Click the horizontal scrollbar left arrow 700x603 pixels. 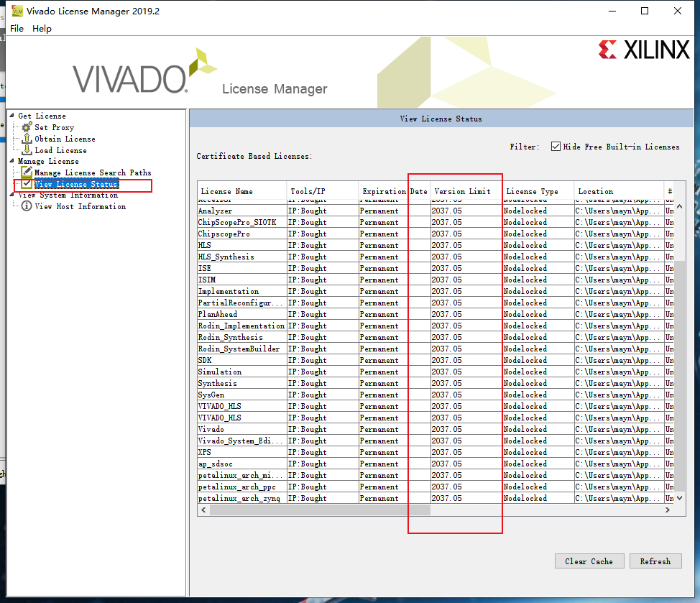(x=203, y=510)
